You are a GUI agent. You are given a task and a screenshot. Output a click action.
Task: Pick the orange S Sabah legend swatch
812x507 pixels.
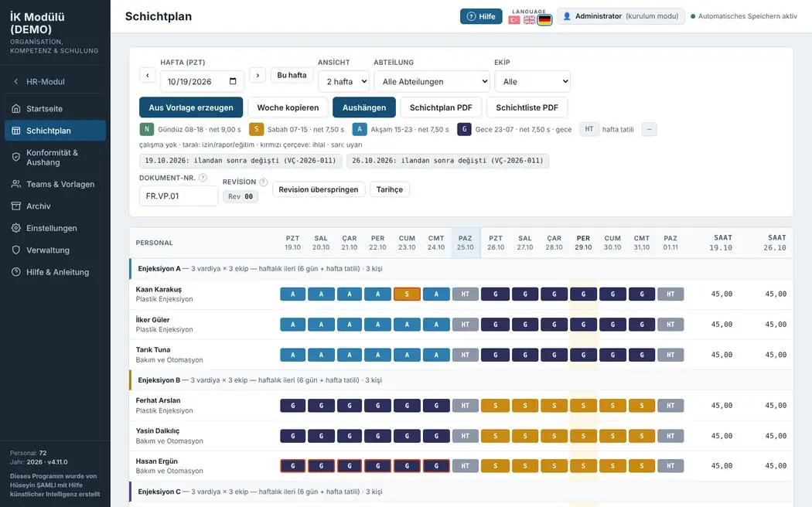click(x=256, y=129)
